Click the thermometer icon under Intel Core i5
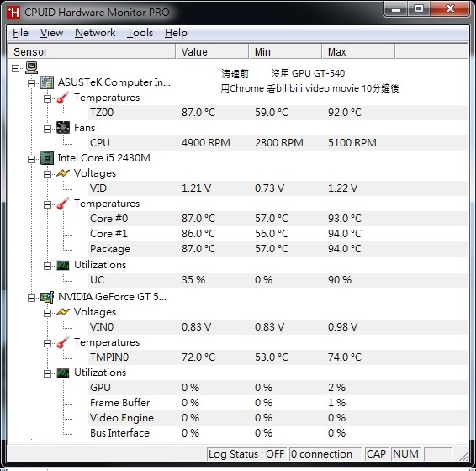Screen dimensions: 476x471 point(63,204)
